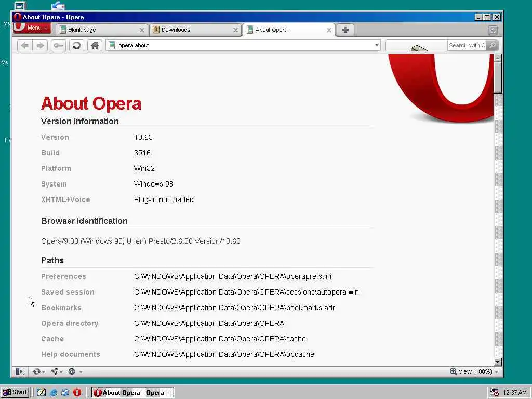Switch to the Downloads tab
The width and height of the screenshot is (532, 399).
tap(195, 30)
